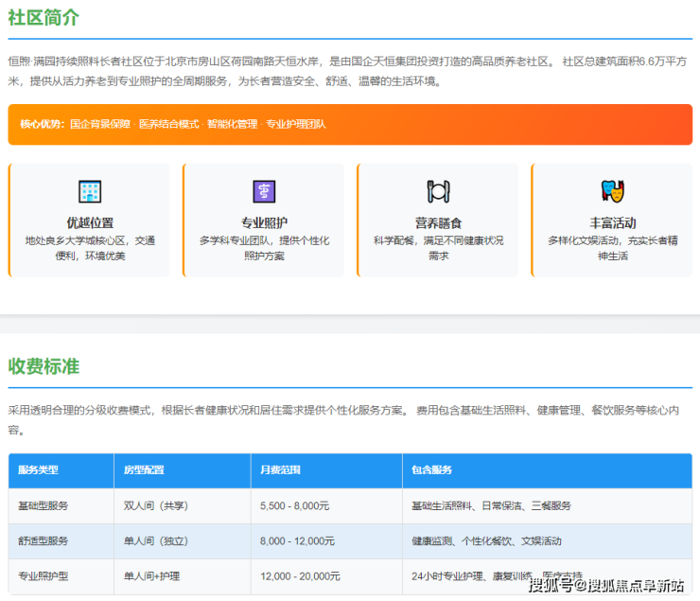Screen dimensions: 700x601
Task: Click the 社区简介 section heading
Action: [x=44, y=18]
